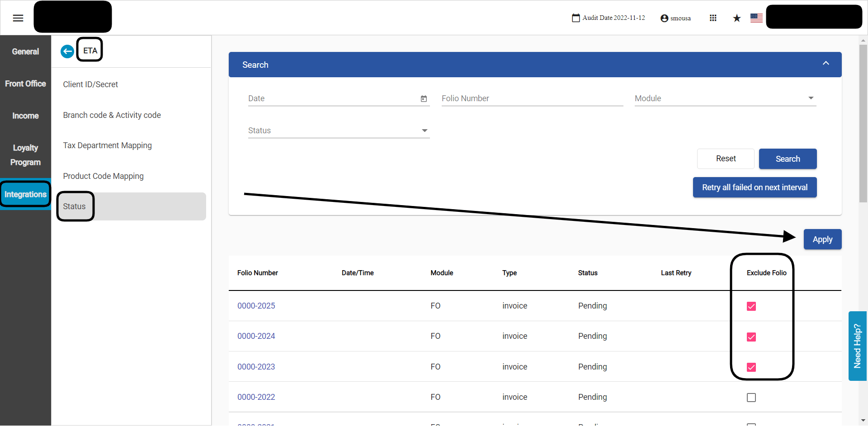
Task: Open the smousa user account icon
Action: pyautogui.click(x=664, y=19)
